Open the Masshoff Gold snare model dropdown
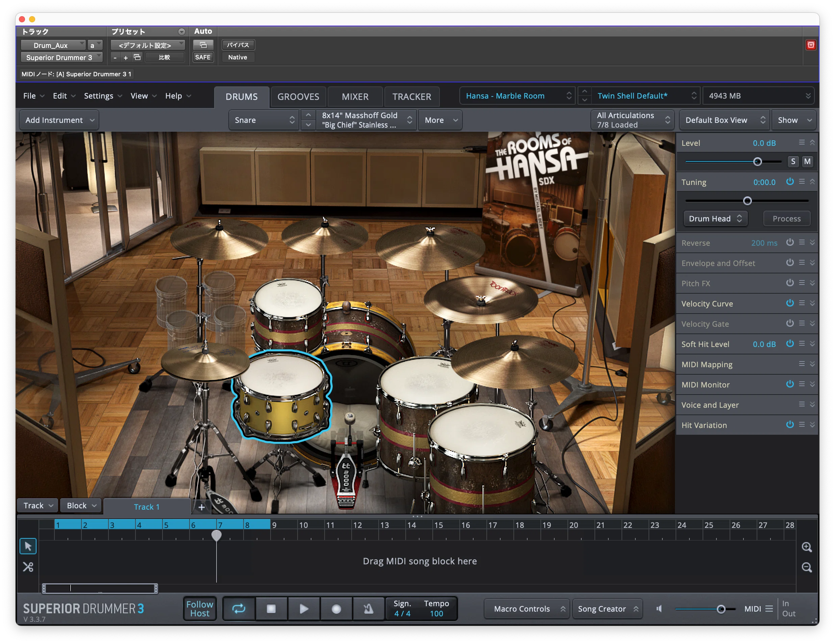The width and height of the screenshot is (835, 644). coord(366,120)
